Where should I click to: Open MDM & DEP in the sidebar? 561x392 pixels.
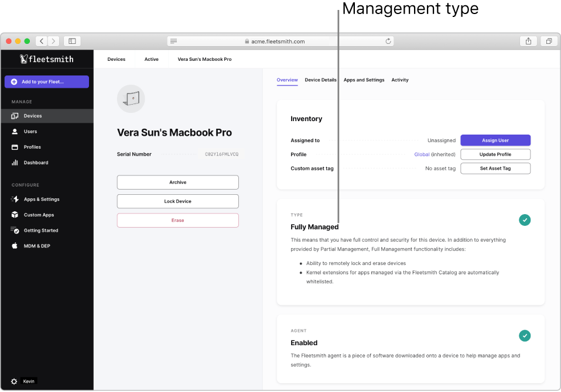point(47,246)
